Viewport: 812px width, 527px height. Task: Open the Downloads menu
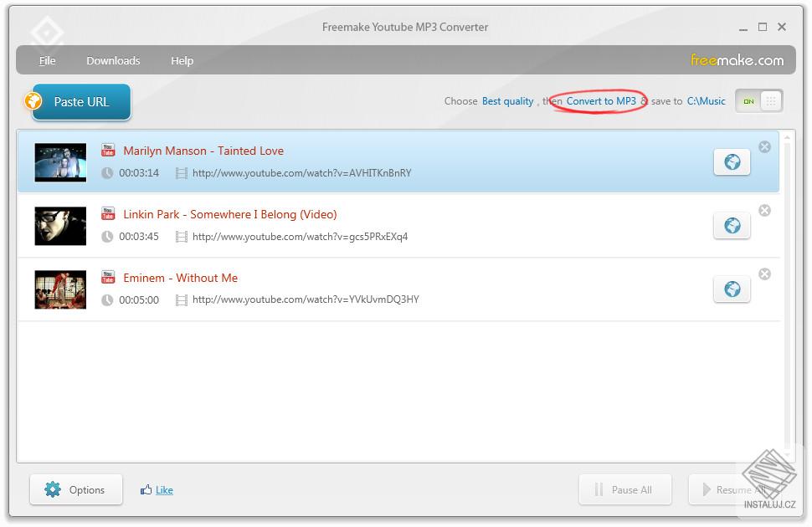coord(113,60)
